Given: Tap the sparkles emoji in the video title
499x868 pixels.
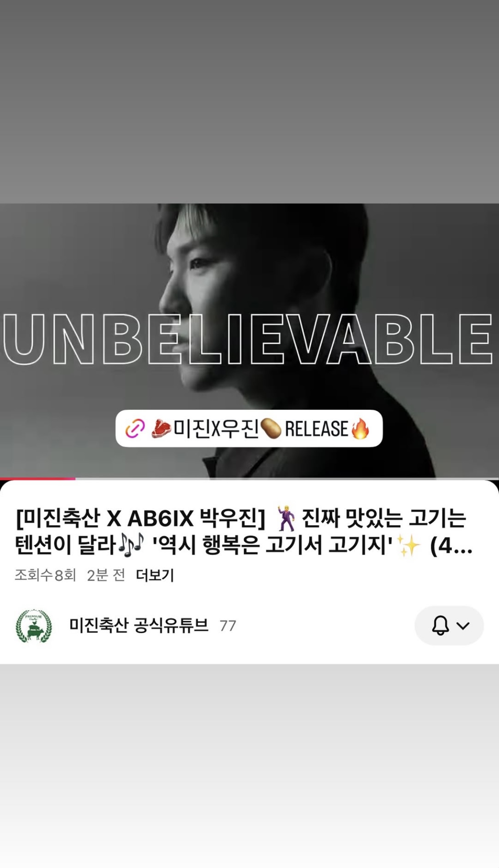Looking at the screenshot, I should (408, 546).
